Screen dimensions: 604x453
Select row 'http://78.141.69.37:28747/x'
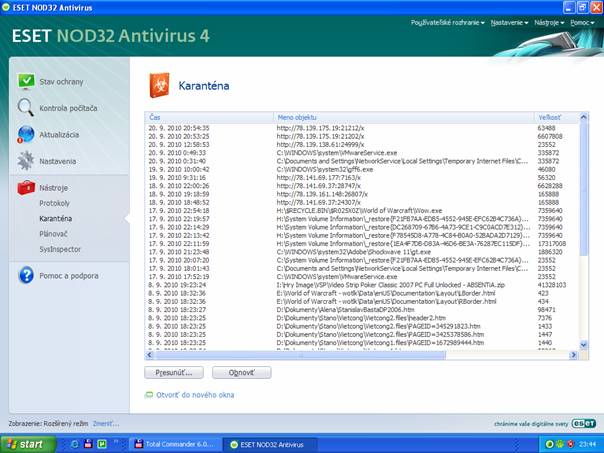361,186
